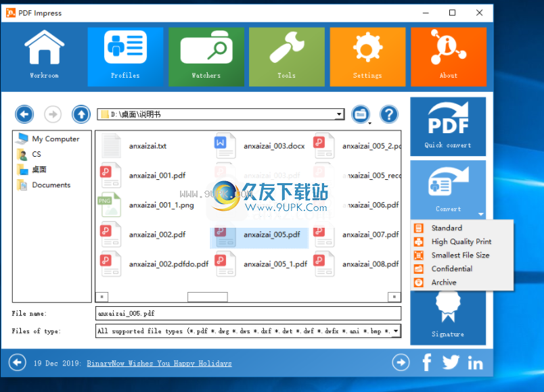Select the anxaizai_005_2 pdf file
The image size is (544, 392).
tap(357, 146)
